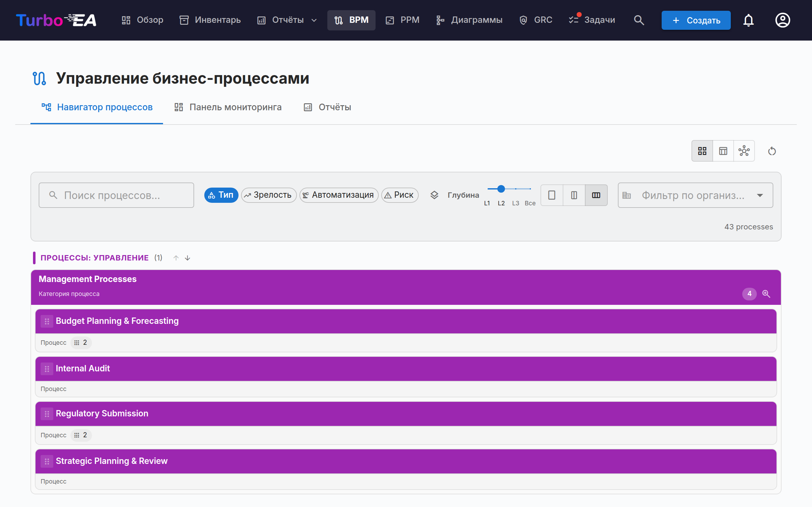Open the user account profile icon

coord(783,20)
